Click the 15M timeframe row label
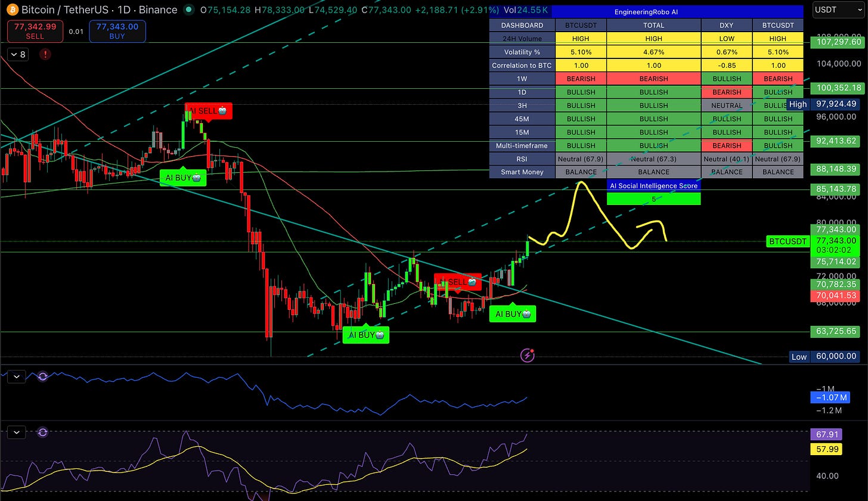Image resolution: width=868 pixels, height=501 pixels. [x=522, y=132]
